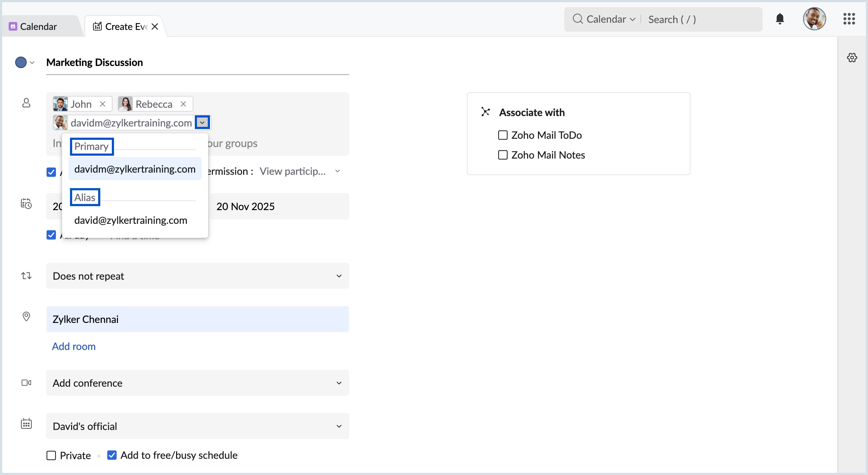Click the user profile avatar
Screen dimensions: 868x475
coord(814,19)
